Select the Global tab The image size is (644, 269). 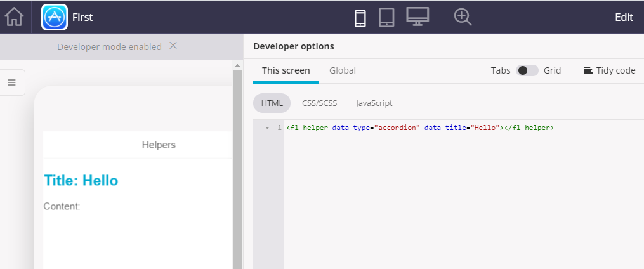pyautogui.click(x=343, y=70)
